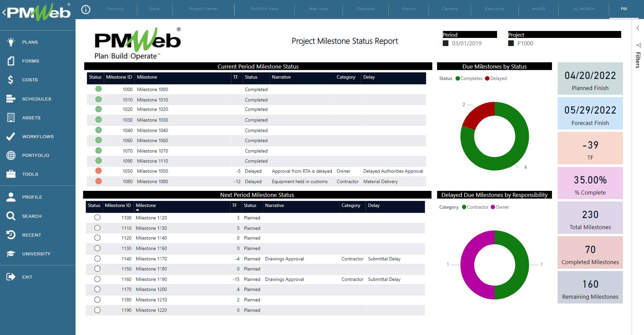
Task: Open the Search magnifier icon
Action: (11, 216)
